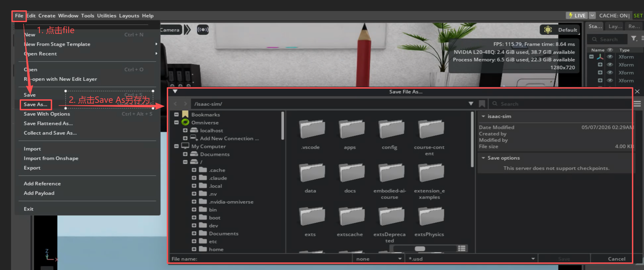The image size is (644, 270).
Task: Go forward with the right arrow in the path bar
Action: [x=185, y=103]
